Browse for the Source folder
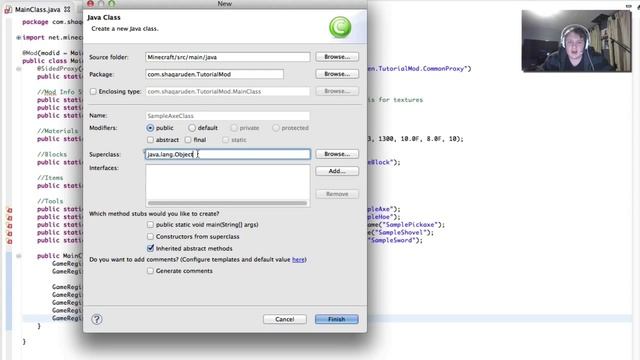This screenshot has height=360, width=640. click(x=337, y=57)
